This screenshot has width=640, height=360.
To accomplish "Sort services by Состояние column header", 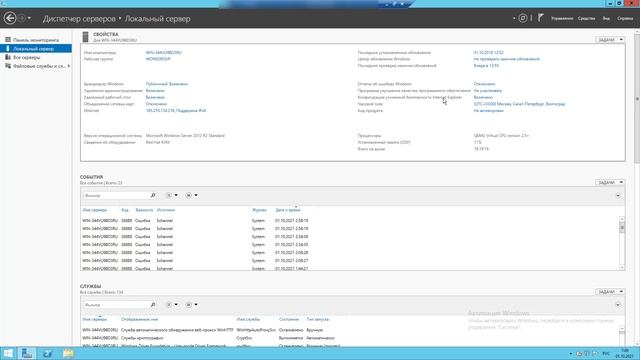I will click(x=289, y=319).
